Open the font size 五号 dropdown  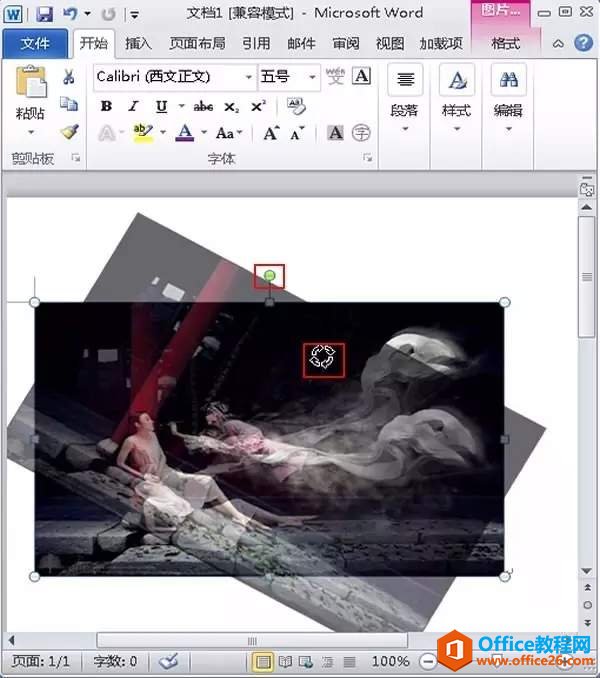[312, 77]
